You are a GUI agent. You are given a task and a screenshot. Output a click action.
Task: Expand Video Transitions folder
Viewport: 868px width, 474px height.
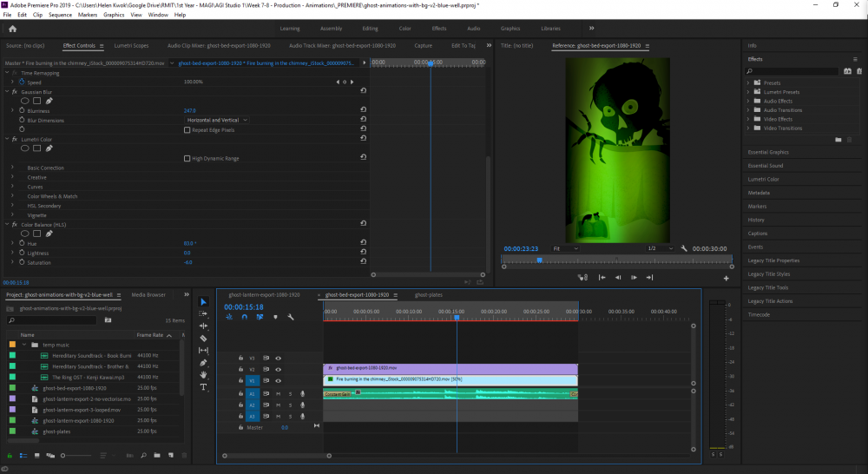[x=748, y=128]
